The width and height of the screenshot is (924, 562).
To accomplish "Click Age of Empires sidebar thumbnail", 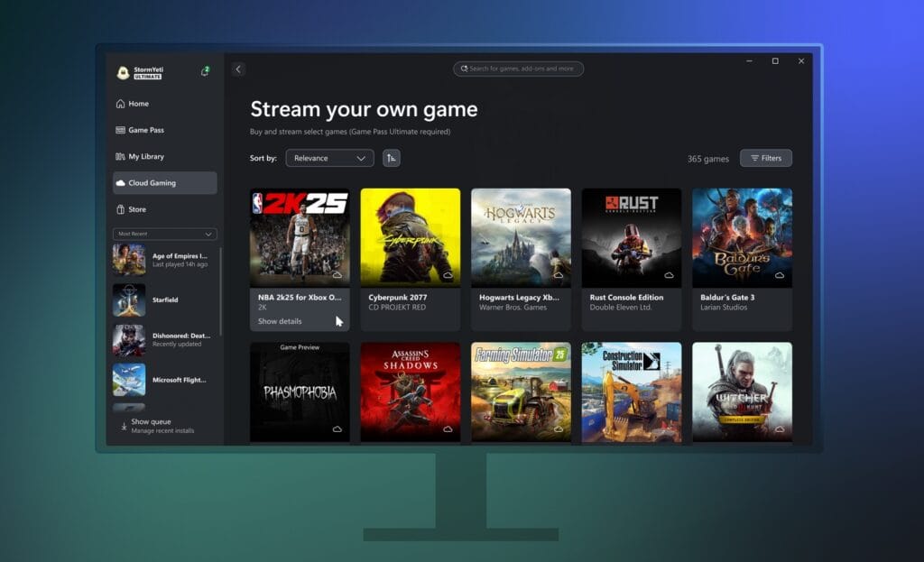I will click(129, 260).
